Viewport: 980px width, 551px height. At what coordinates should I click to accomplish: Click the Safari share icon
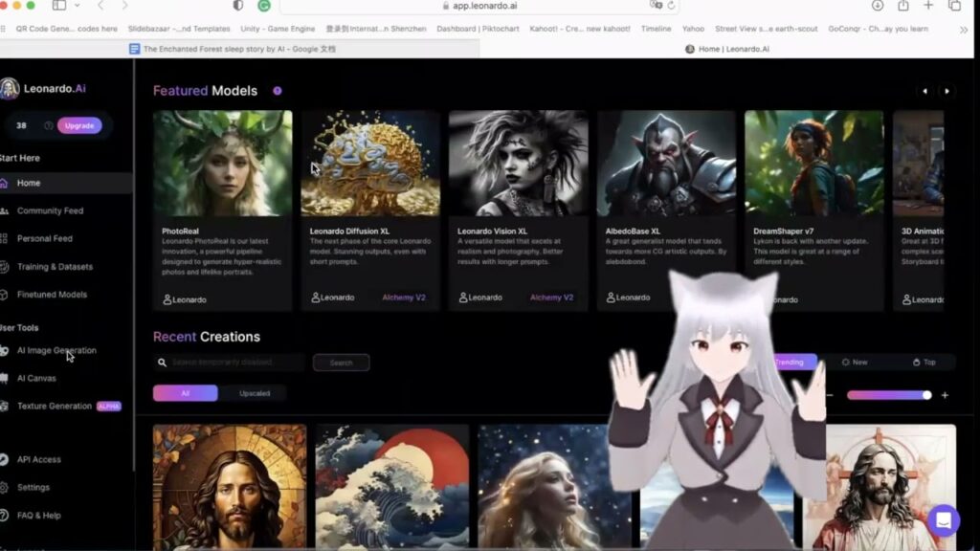pyautogui.click(x=903, y=5)
